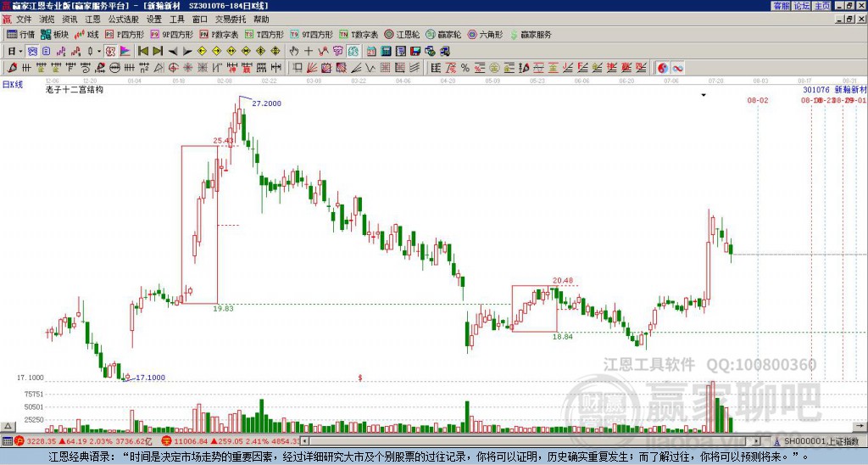
Task: Toggle the pink flag indicator button
Action: (x=125, y=51)
